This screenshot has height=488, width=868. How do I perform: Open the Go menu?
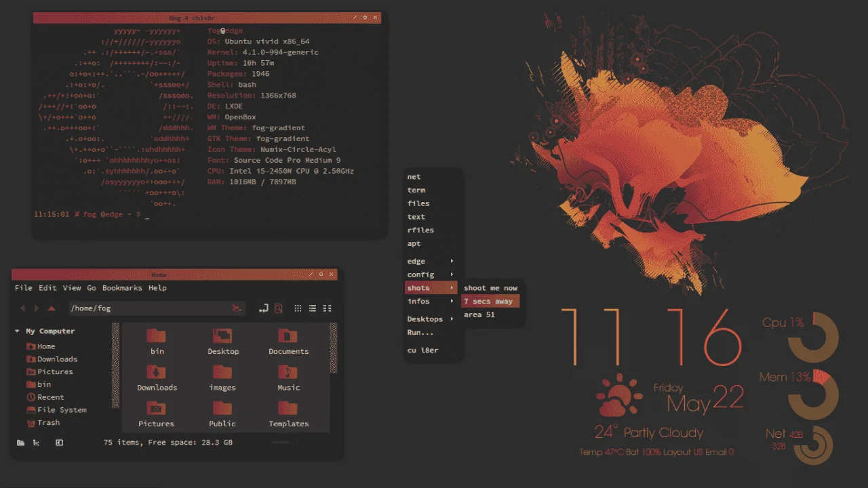coord(92,288)
